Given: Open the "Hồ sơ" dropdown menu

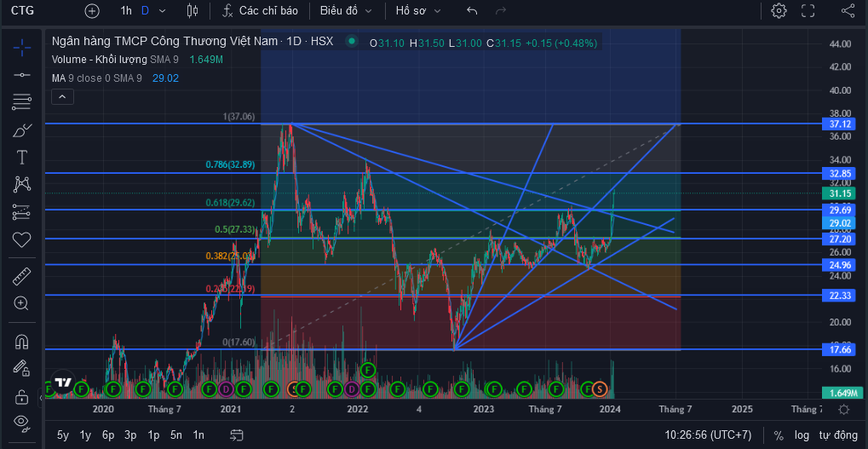Looking at the screenshot, I should pos(418,10).
